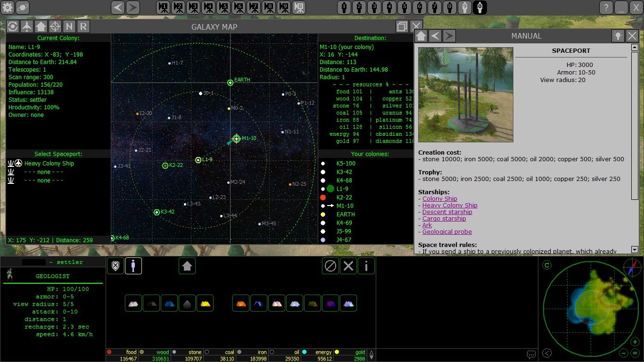Screen dimensions: 644x362
Task: Center the galaxy map using the crosshair icon
Action: [x=55, y=26]
